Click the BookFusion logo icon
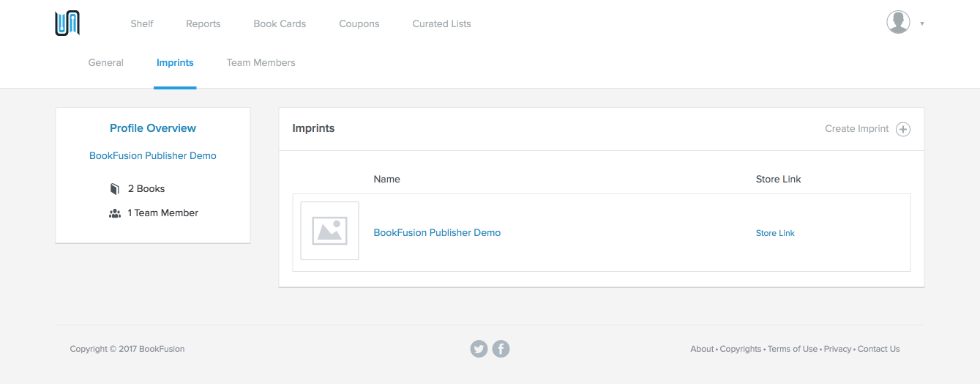This screenshot has height=384, width=980. pos(67,23)
